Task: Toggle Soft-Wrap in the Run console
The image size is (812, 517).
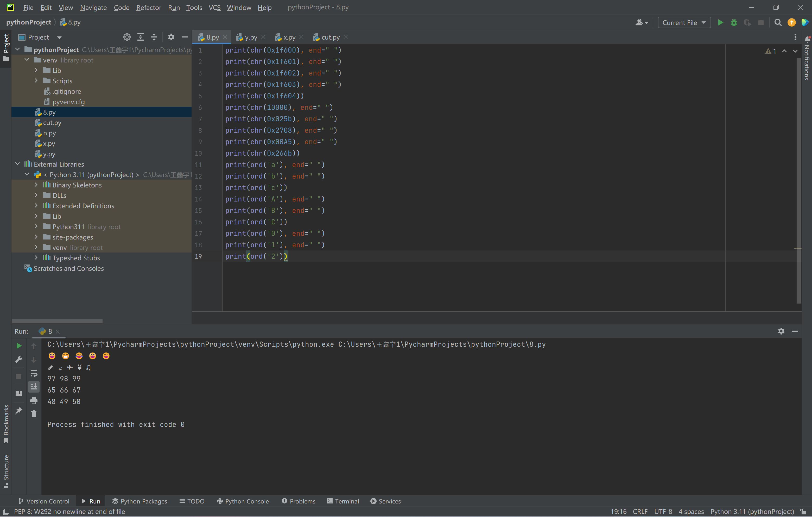Action: tap(34, 374)
